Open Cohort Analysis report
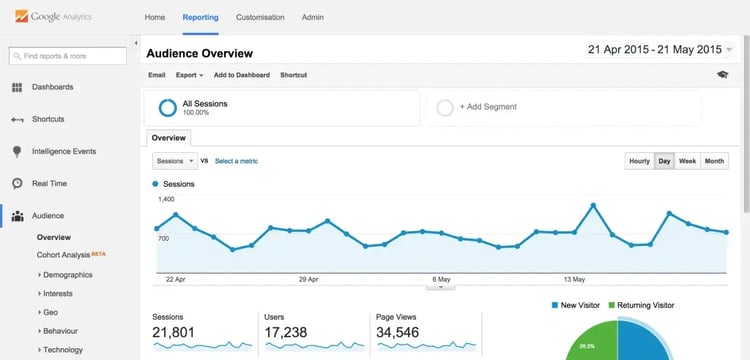Screen dimensions: 750x360 pyautogui.click(x=64, y=255)
